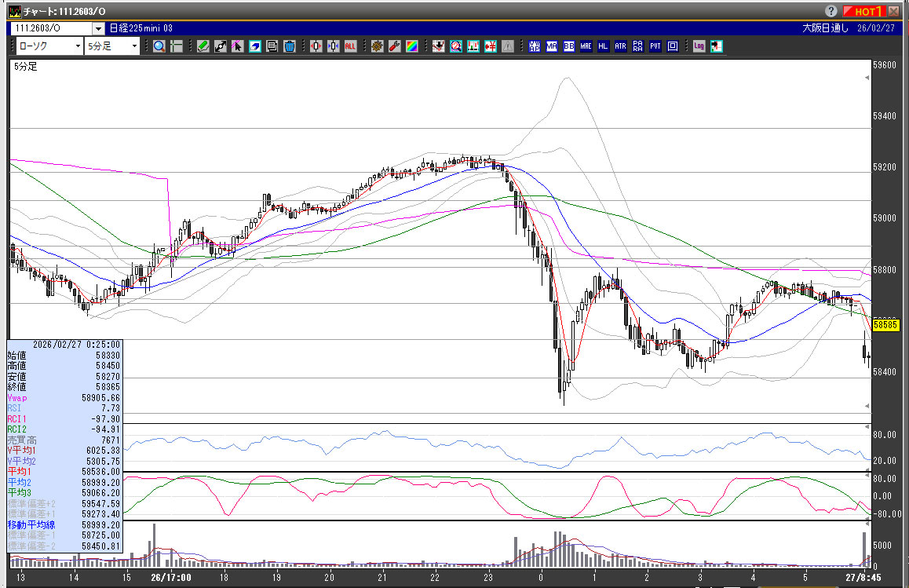
Task: Enable the Log scale button
Action: tap(699, 46)
